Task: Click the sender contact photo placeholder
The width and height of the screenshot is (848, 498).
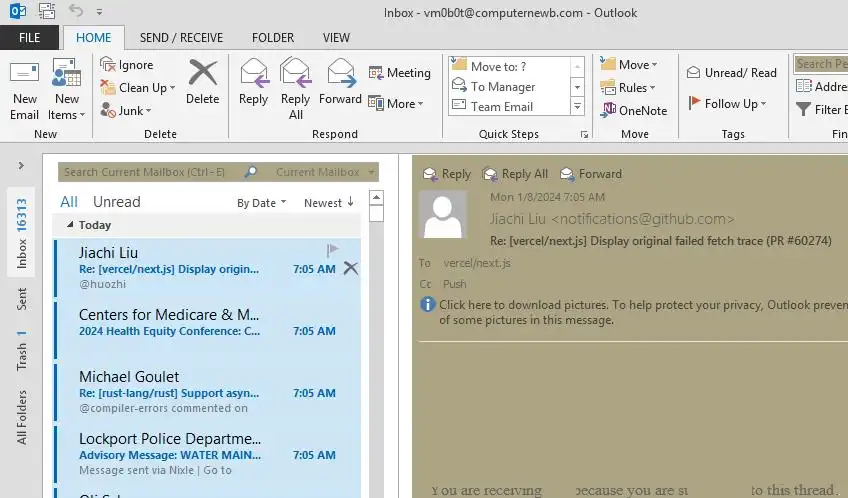Action: [x=442, y=215]
